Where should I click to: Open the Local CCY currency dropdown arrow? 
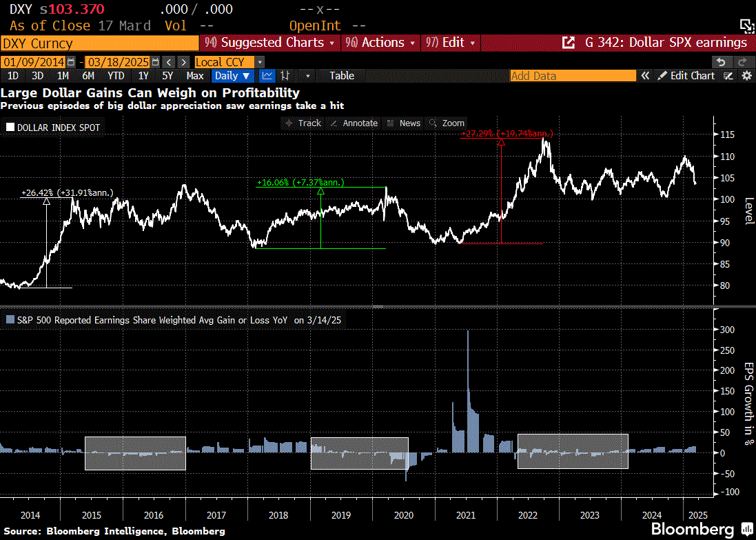point(260,62)
